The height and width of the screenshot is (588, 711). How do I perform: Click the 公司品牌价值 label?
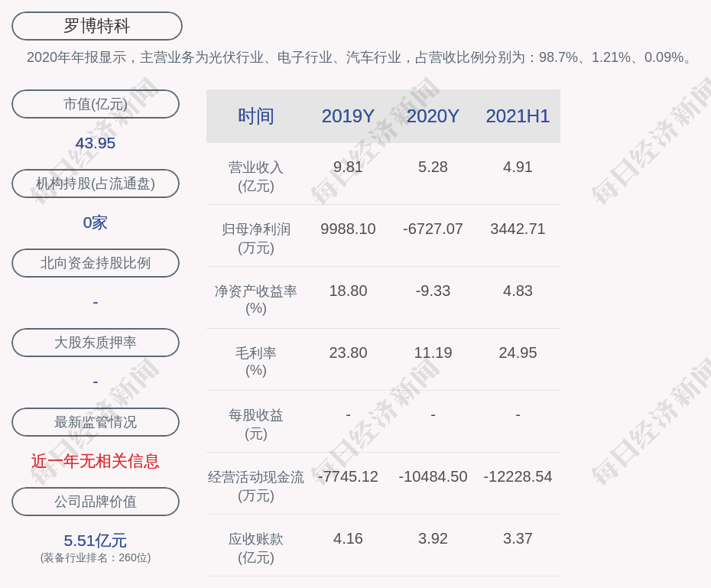(x=96, y=502)
